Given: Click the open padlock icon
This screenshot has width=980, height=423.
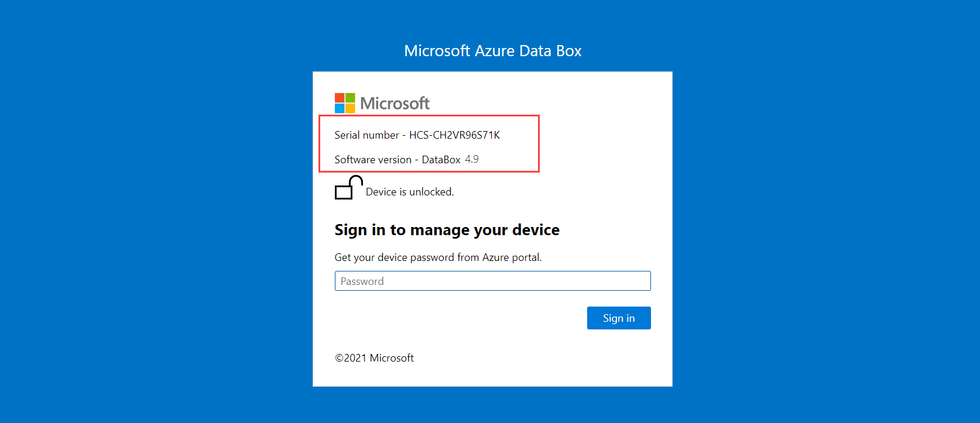Looking at the screenshot, I should tap(348, 188).
